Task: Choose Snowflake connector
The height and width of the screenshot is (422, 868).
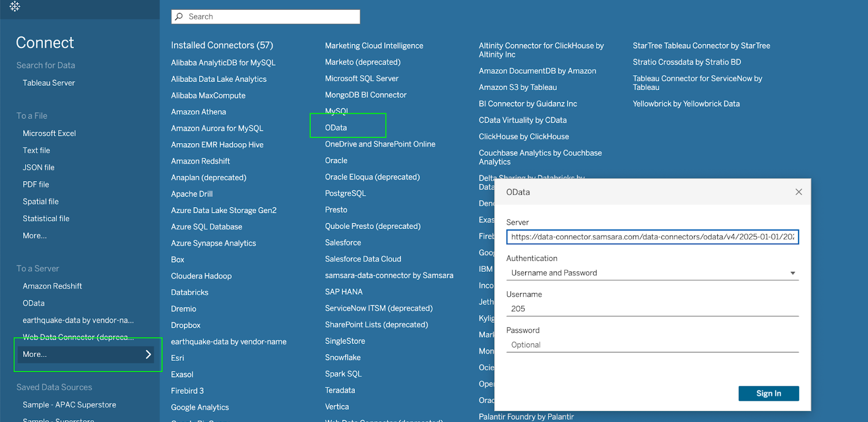Action: (342, 357)
